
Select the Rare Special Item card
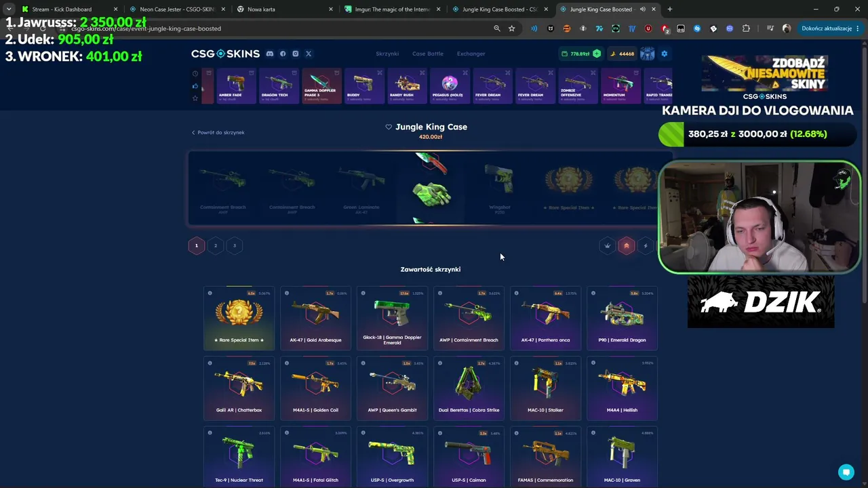tap(239, 318)
